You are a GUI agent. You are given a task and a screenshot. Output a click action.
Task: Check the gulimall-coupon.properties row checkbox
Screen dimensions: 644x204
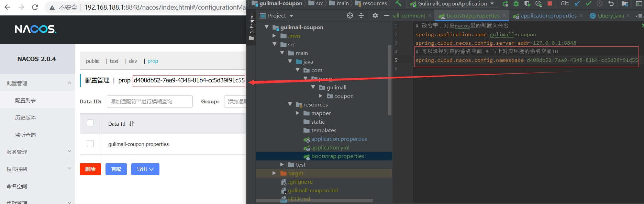[x=90, y=144]
